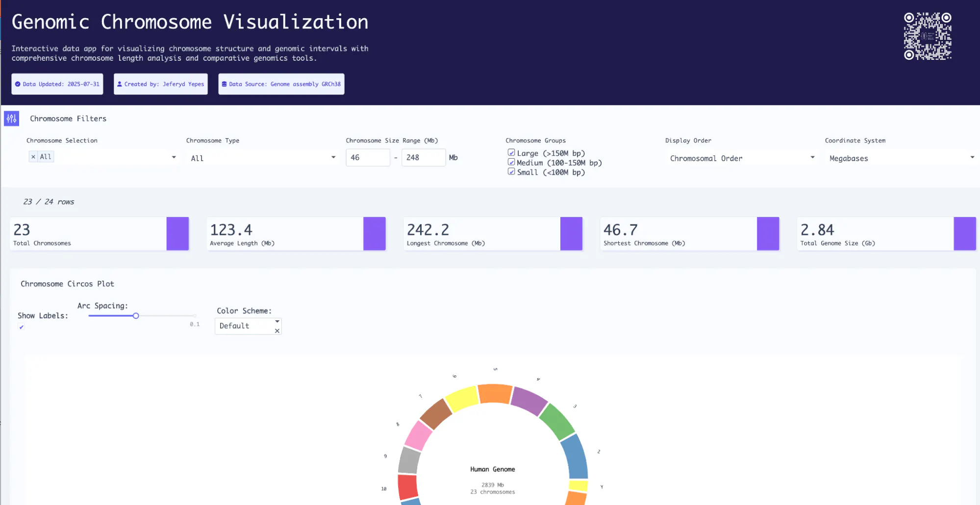Click the Data Source GRCh38 badge
This screenshot has height=505, width=980.
[281, 84]
